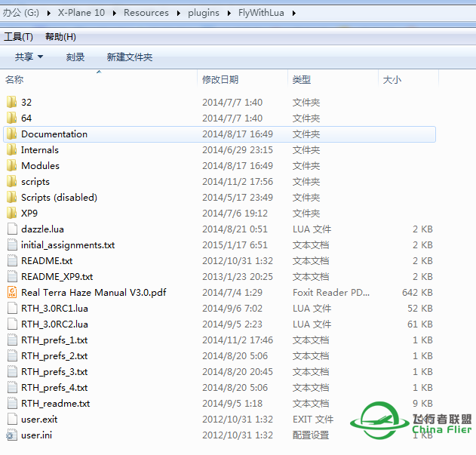Expand the arrow after plugins breadcrumb
This screenshot has height=455, width=476.
[x=229, y=13]
